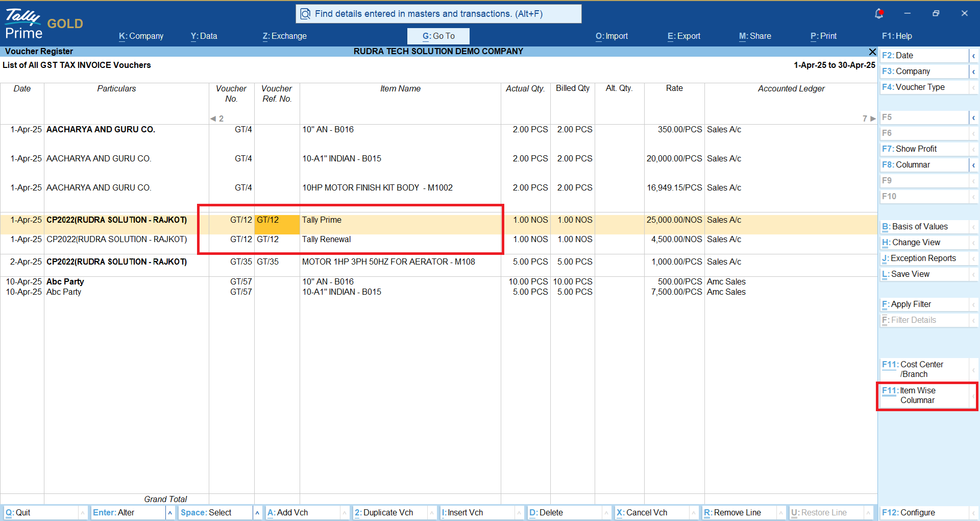Open the K: Company menu
The image size is (980, 521).
(x=141, y=36)
